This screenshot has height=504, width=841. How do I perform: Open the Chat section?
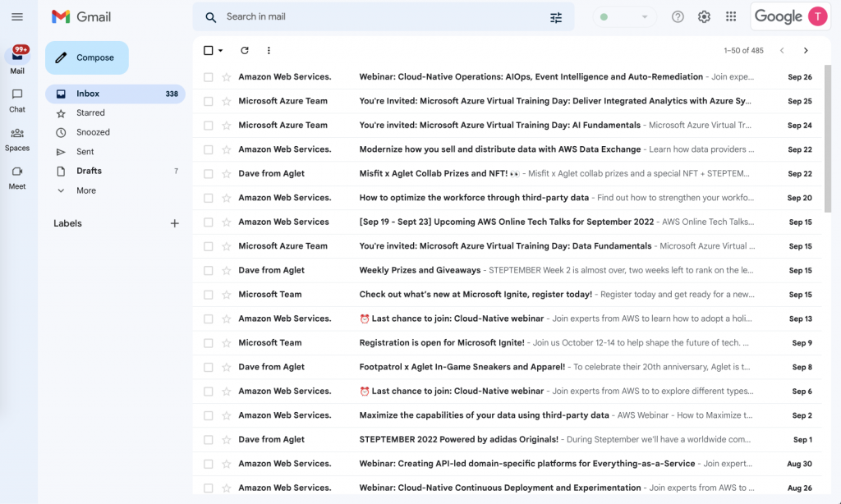pos(17,101)
